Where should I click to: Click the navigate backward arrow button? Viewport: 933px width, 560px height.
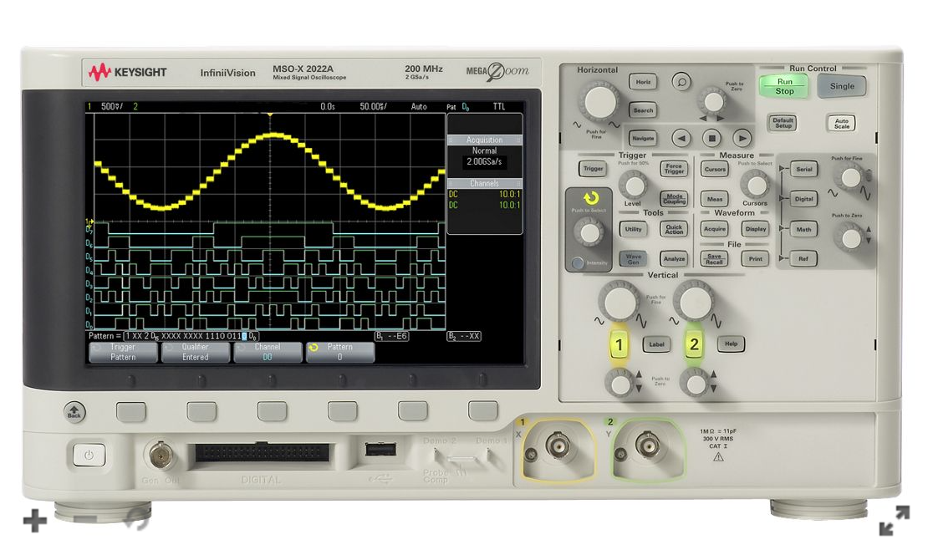(x=682, y=138)
